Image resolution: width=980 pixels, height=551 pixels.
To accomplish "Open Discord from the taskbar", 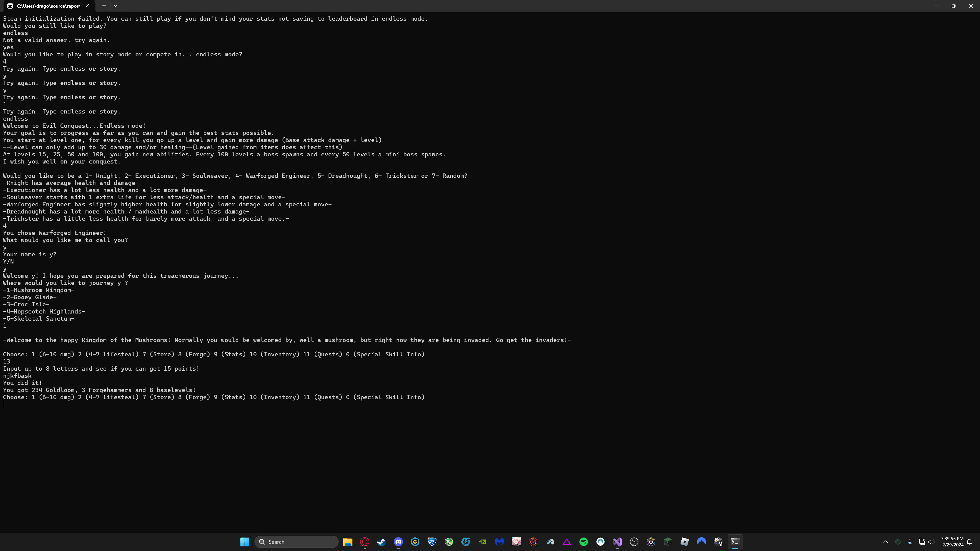I will click(398, 542).
